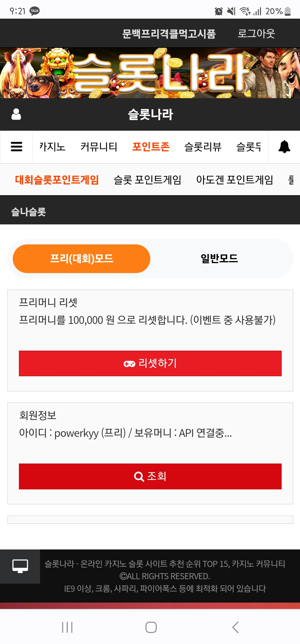Select 슬롯 포인트게임 submenu item

click(x=147, y=180)
